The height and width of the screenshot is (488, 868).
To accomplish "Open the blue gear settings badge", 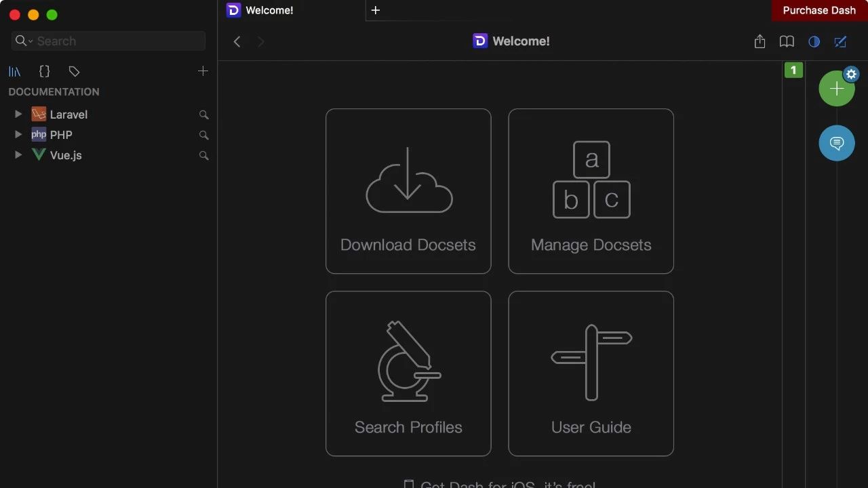I will click(852, 74).
